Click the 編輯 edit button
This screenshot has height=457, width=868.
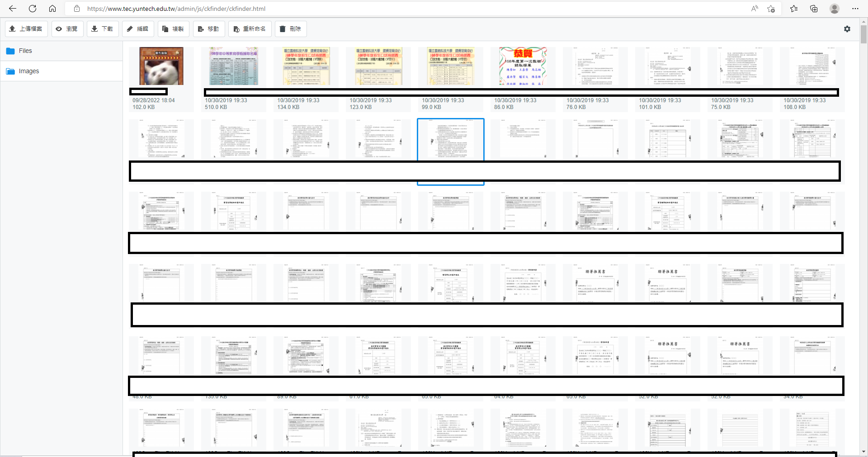click(x=138, y=29)
